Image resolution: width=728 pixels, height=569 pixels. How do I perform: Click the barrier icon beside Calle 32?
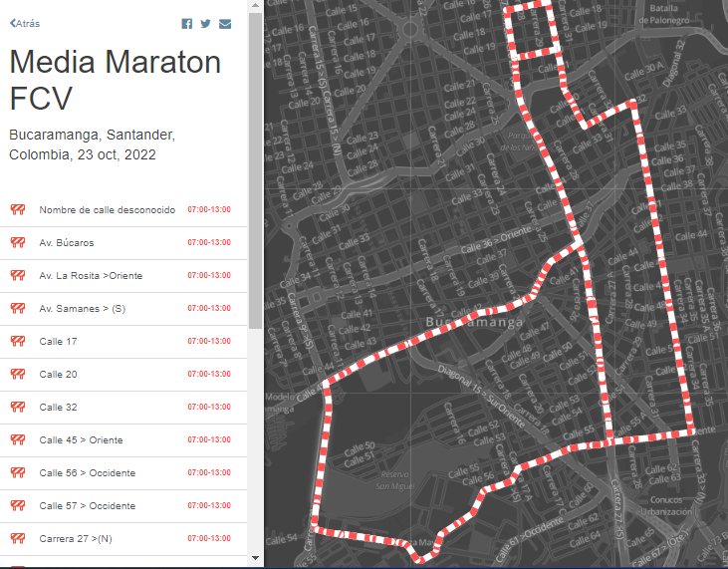tap(18, 408)
